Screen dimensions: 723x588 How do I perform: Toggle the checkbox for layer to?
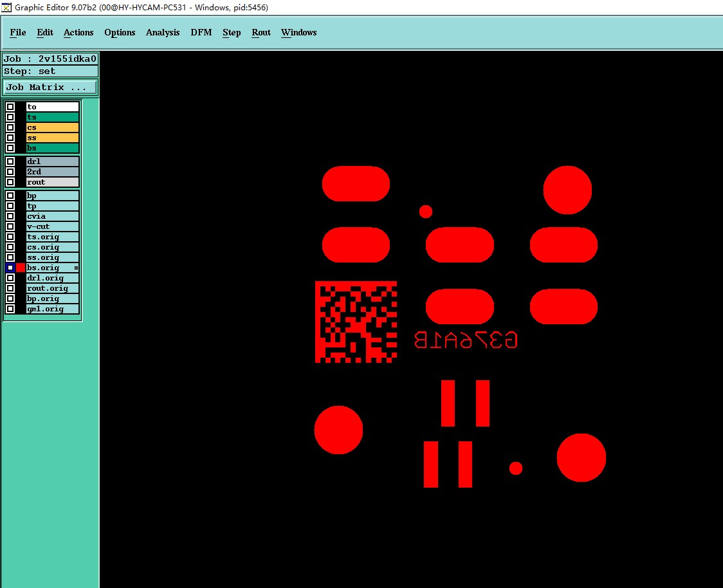point(10,107)
